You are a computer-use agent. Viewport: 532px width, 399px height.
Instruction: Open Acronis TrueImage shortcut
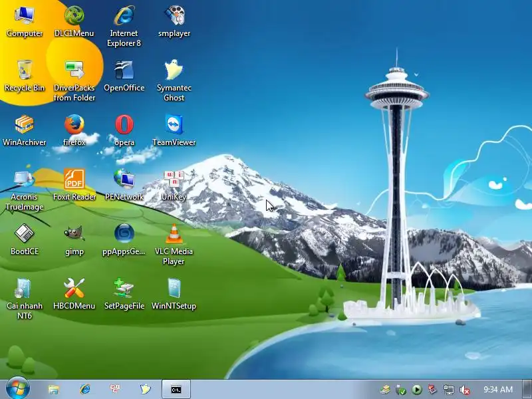point(25,190)
